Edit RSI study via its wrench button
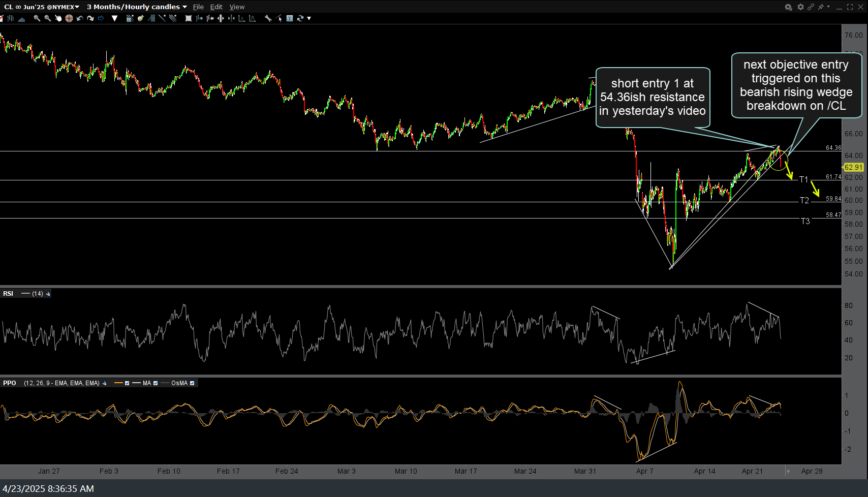This screenshot has width=868, height=497. pos(48,294)
